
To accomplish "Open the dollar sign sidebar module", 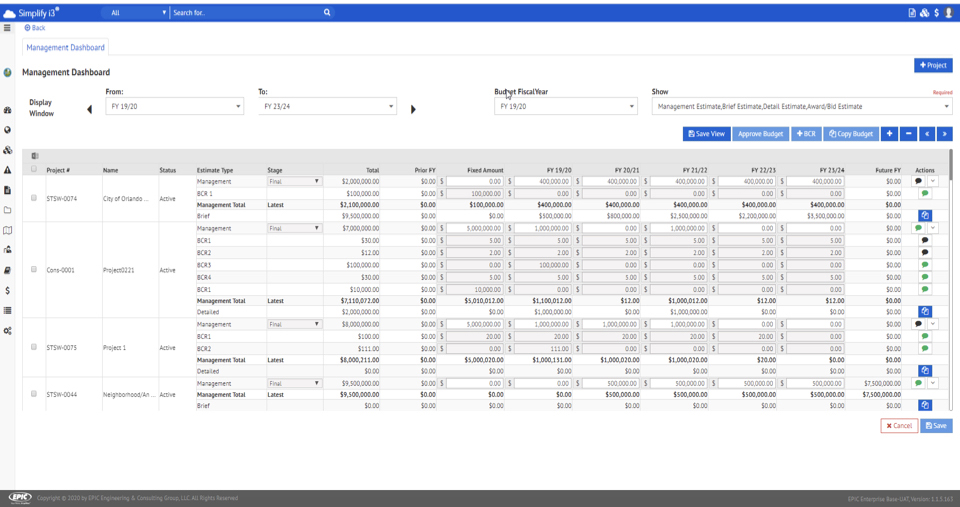I will (x=7, y=290).
